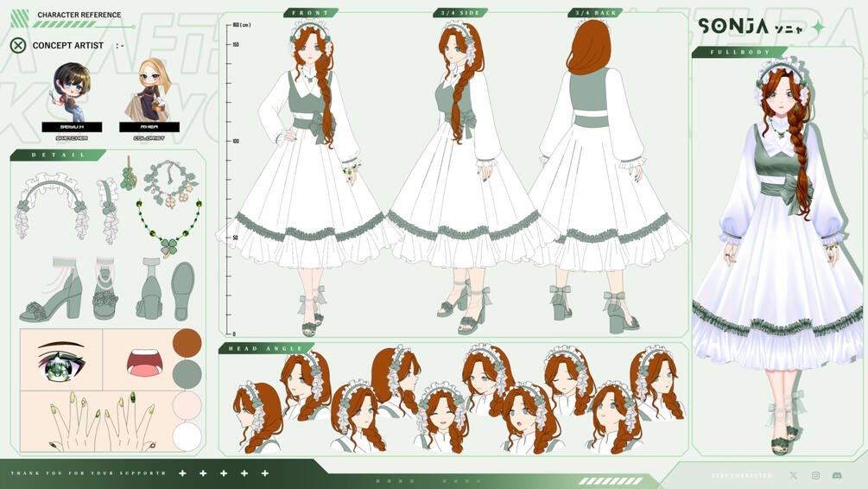Click the shoe sole bottom-view detail
This screenshot has height=489, width=868.
click(183, 291)
